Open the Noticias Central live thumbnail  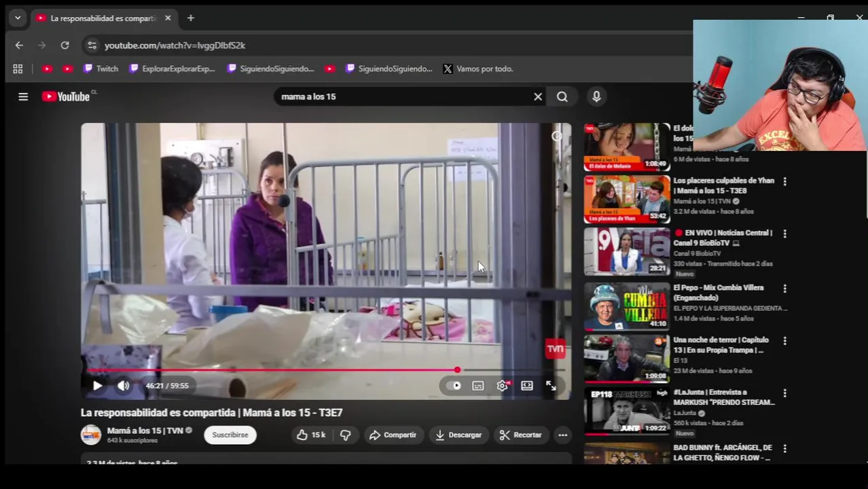coord(627,252)
